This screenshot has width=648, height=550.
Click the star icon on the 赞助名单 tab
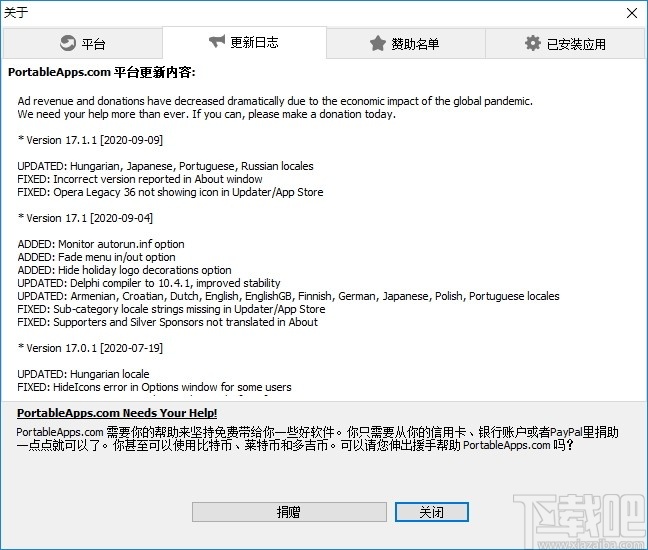378,43
